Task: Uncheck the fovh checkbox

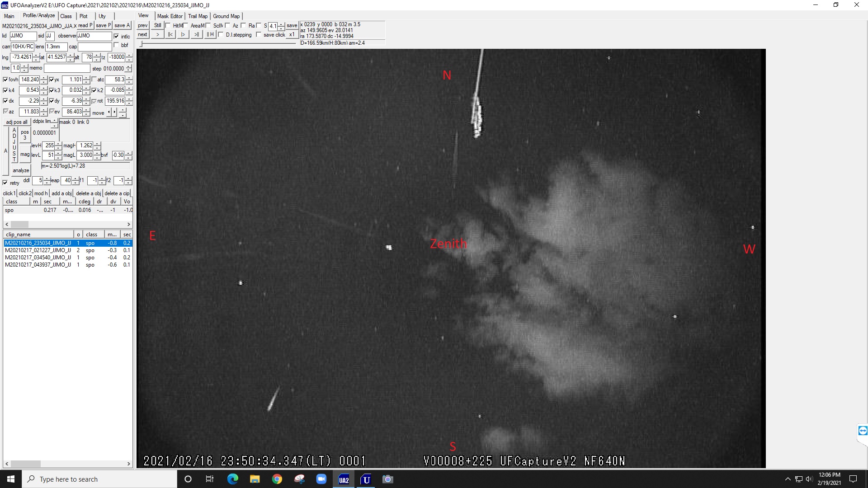Action: pyautogui.click(x=5, y=80)
